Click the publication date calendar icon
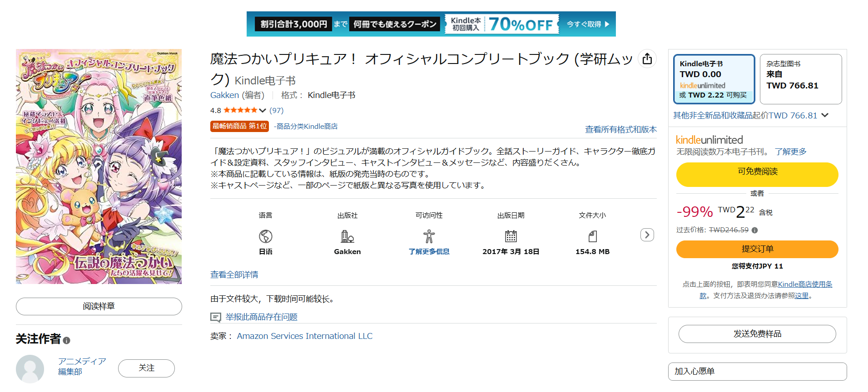The width and height of the screenshot is (868, 392). [x=511, y=236]
